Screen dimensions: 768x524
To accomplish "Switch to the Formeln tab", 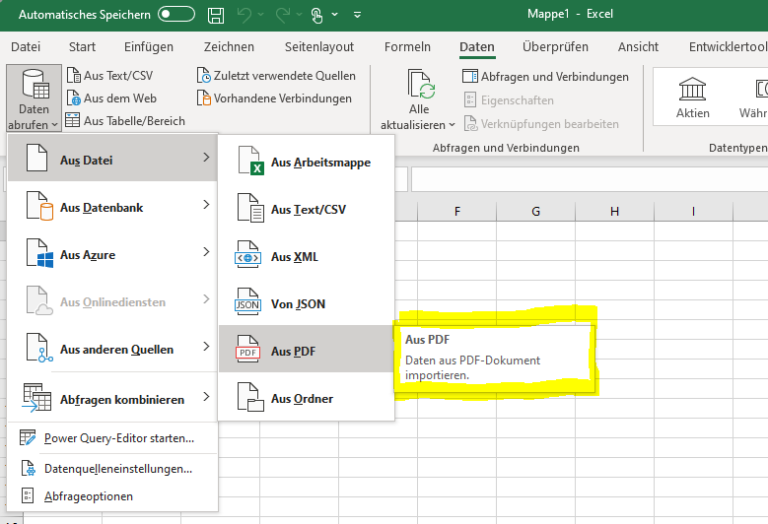I will (407, 47).
